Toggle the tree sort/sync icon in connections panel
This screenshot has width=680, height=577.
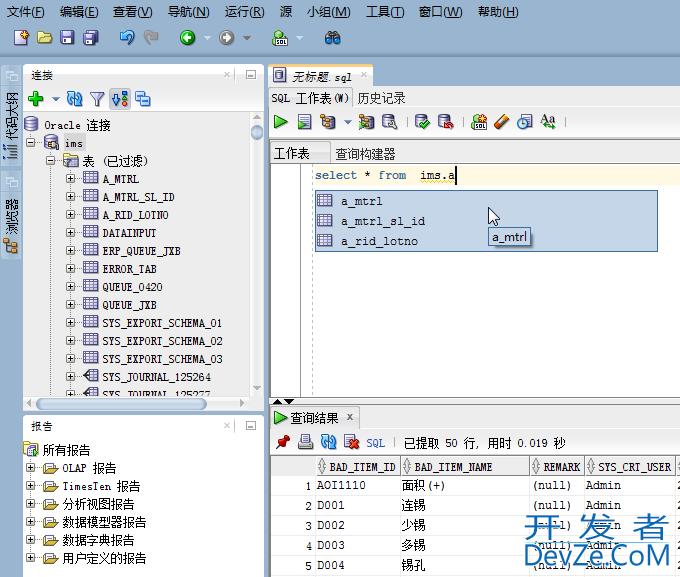[120, 99]
